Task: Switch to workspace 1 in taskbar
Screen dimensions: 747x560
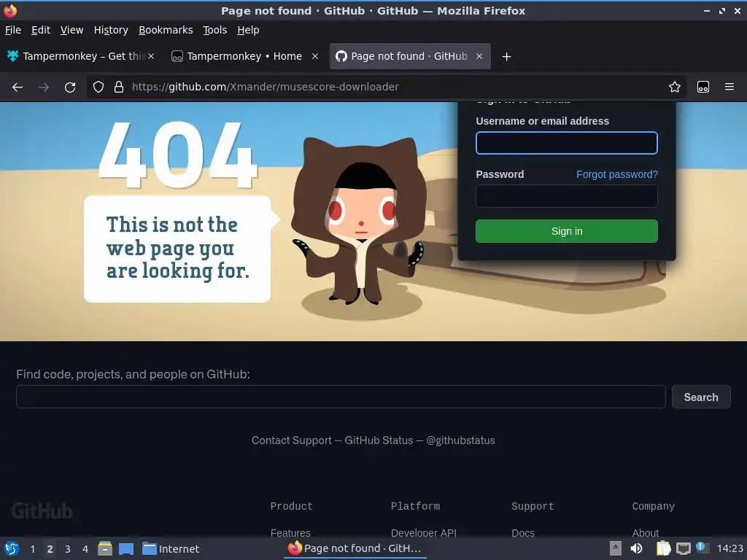Action: (32, 549)
